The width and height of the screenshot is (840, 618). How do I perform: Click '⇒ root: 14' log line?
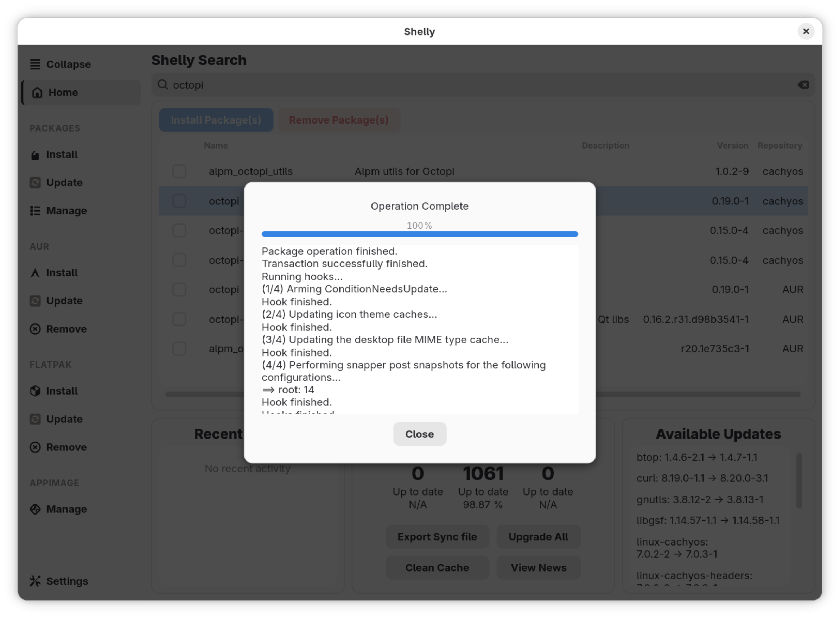tap(288, 390)
